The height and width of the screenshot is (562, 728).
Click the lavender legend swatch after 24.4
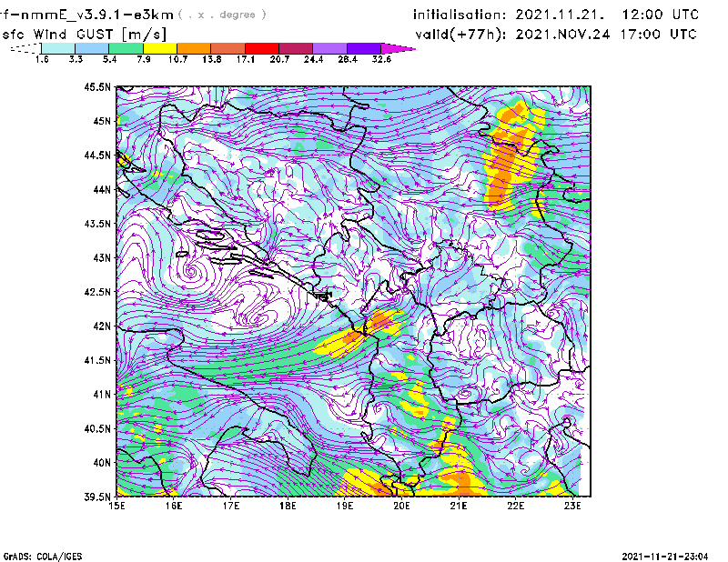click(x=329, y=48)
